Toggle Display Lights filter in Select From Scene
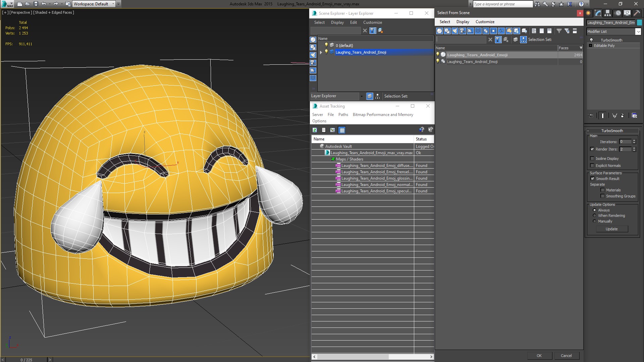Viewport: 644px width, 362px height. (455, 31)
